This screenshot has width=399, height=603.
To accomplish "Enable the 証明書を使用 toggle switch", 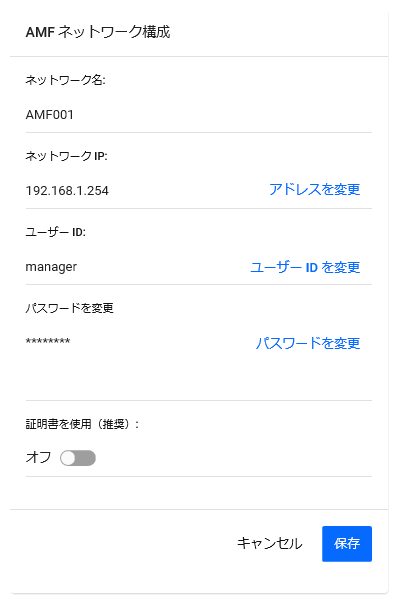I will pos(78,458).
